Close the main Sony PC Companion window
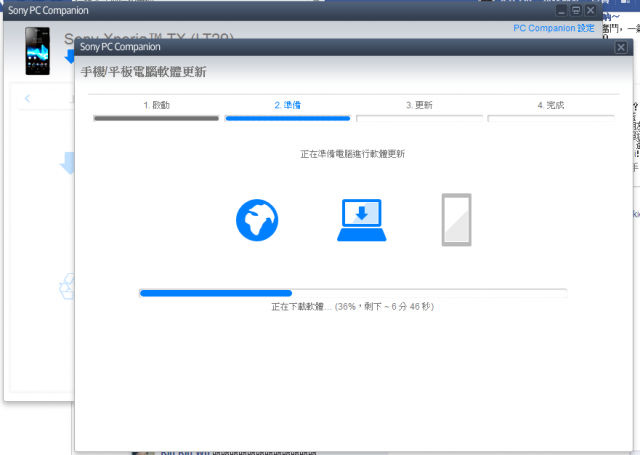 (590, 10)
